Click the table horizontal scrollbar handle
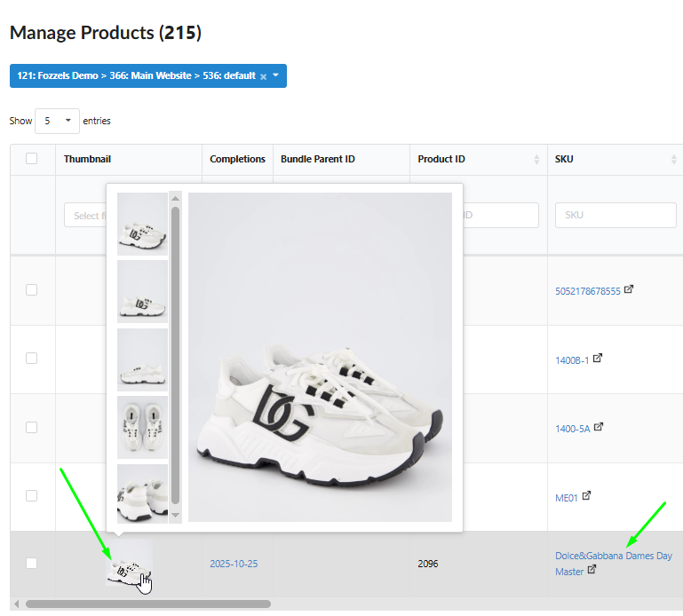Screen dimensions: 683x616 pos(148,604)
